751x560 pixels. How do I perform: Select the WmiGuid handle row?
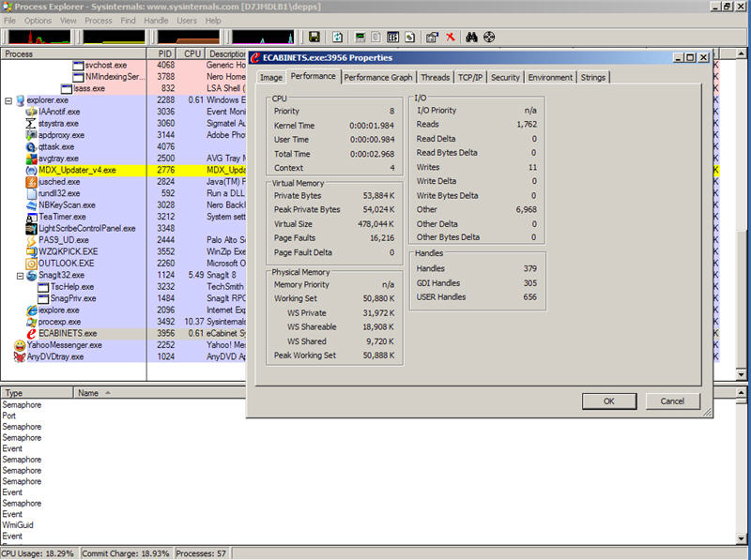pos(18,525)
